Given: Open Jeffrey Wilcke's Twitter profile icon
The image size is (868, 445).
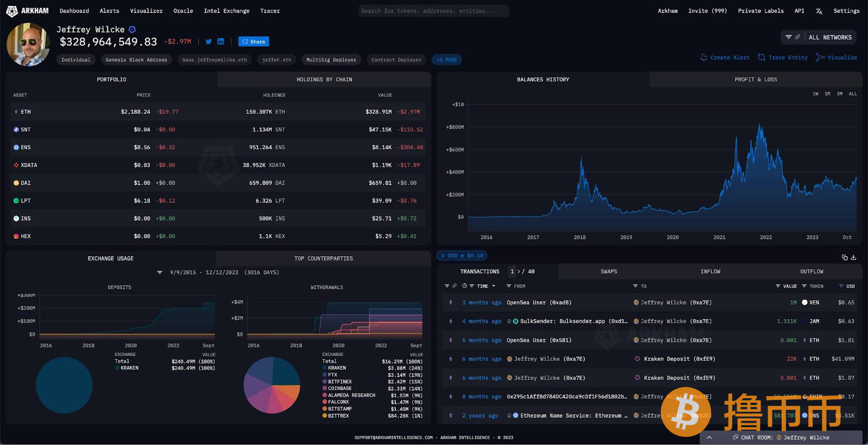Looking at the screenshot, I should click(x=208, y=41).
